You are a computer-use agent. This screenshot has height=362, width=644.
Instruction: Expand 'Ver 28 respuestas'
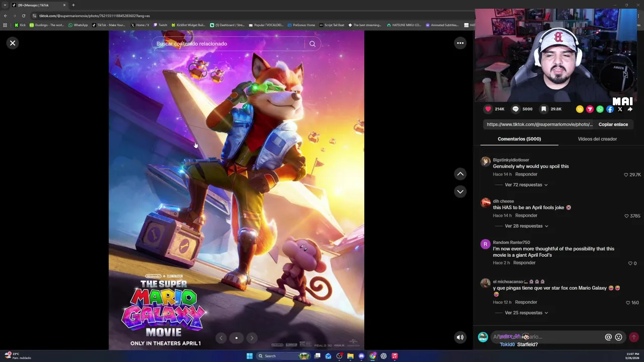(526, 226)
